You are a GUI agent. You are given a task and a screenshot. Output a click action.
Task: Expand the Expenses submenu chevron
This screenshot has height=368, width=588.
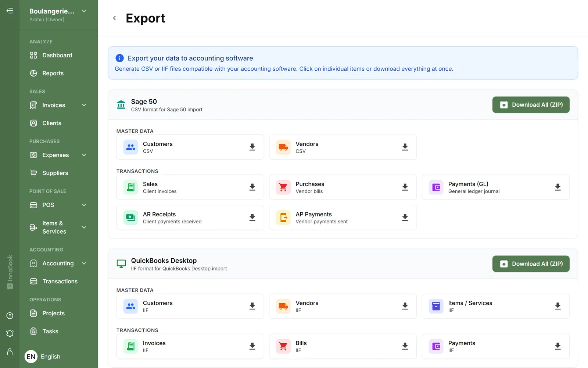point(84,155)
